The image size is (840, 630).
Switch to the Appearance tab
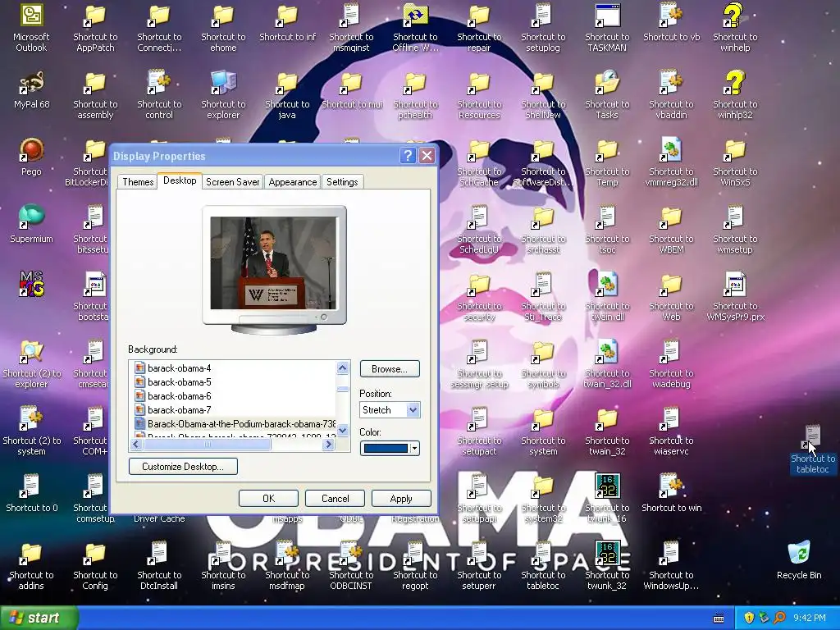click(x=293, y=182)
